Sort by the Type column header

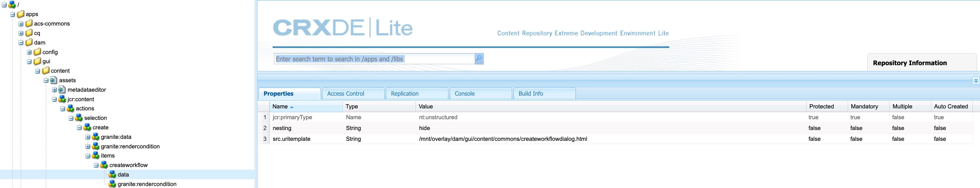click(x=379, y=106)
